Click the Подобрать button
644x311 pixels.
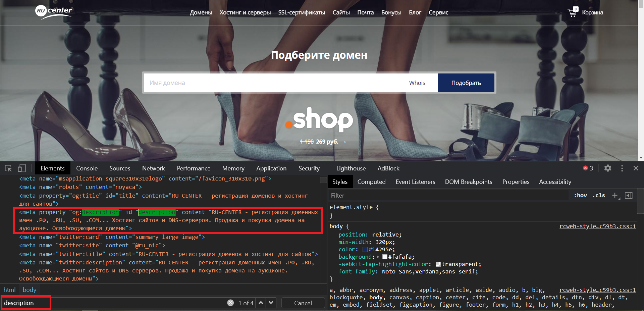[466, 83]
